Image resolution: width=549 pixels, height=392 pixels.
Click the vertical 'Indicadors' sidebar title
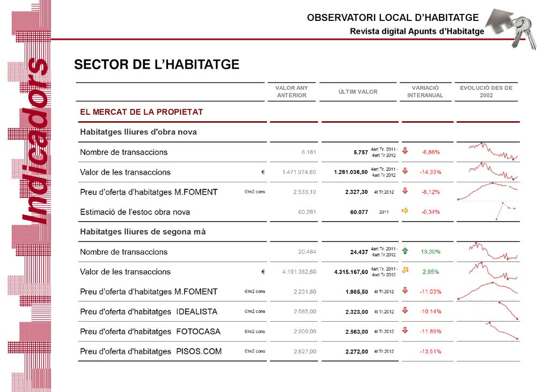coord(34,140)
